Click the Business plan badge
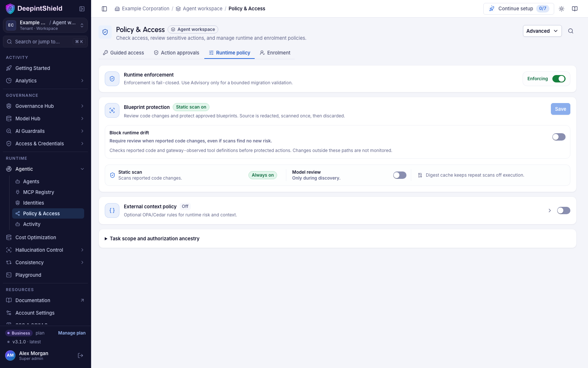The height and width of the screenshot is (368, 588). 19,333
